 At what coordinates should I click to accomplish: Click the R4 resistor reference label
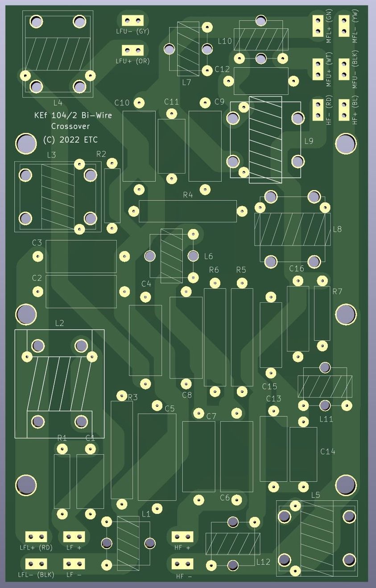point(188,195)
